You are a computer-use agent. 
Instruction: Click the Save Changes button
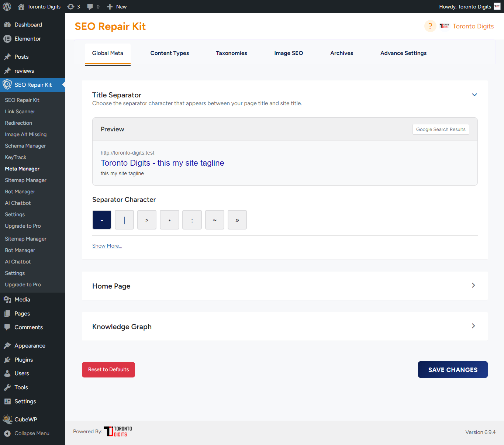pyautogui.click(x=453, y=370)
